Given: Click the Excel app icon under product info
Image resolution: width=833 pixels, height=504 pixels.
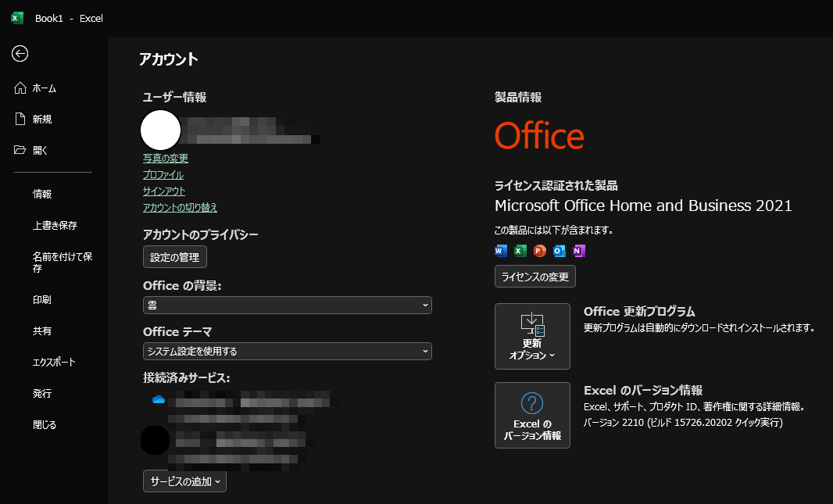Looking at the screenshot, I should 520,251.
